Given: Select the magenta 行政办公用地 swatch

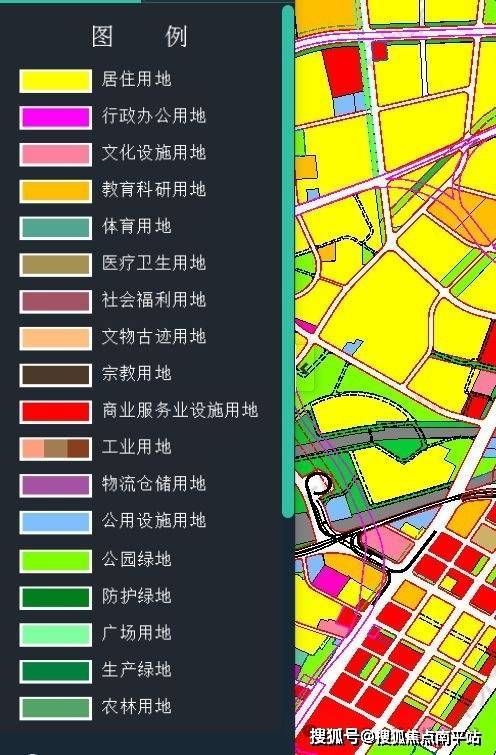Looking at the screenshot, I should pos(55,117).
